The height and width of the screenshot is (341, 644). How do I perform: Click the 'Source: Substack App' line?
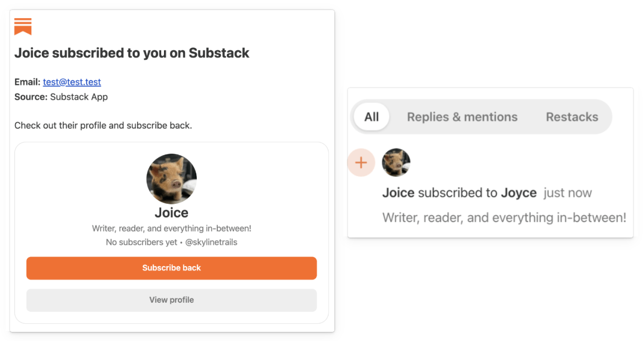click(x=61, y=97)
